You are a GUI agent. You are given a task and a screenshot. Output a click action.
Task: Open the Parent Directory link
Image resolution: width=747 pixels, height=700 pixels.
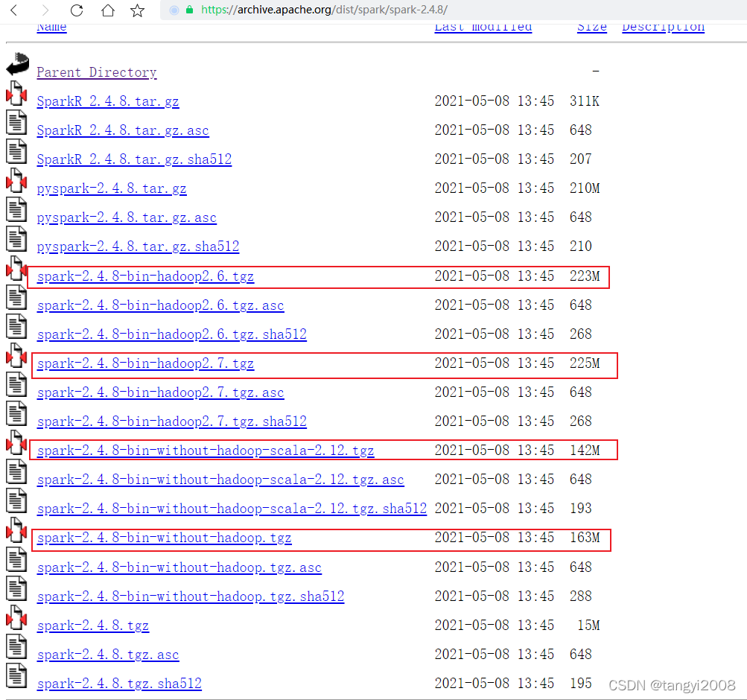pyautogui.click(x=97, y=72)
